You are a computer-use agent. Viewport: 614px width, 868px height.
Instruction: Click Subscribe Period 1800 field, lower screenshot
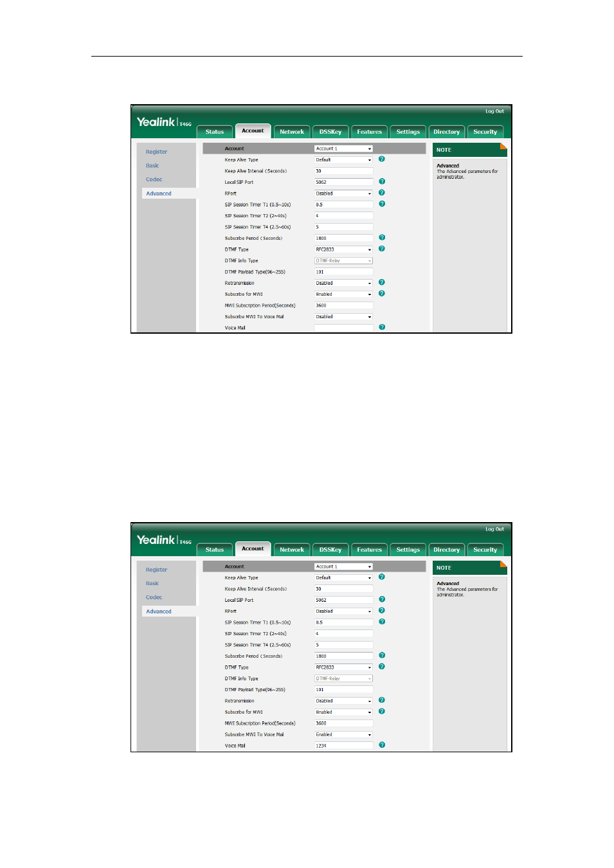coord(343,656)
